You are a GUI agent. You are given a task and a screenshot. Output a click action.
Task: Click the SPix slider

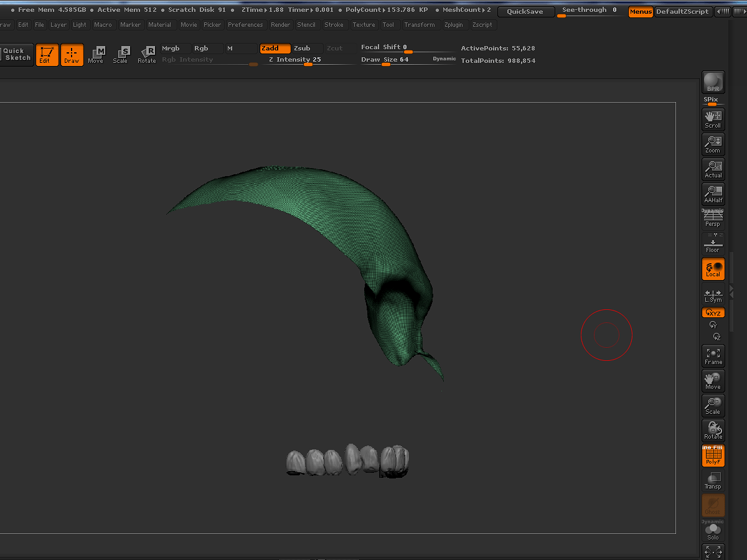(x=713, y=101)
